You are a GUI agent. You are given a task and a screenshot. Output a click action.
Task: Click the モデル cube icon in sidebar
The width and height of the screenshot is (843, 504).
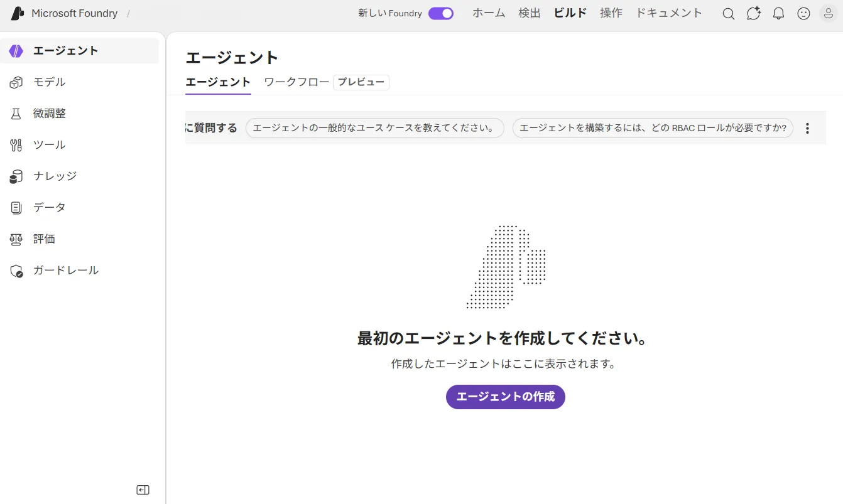[16, 82]
